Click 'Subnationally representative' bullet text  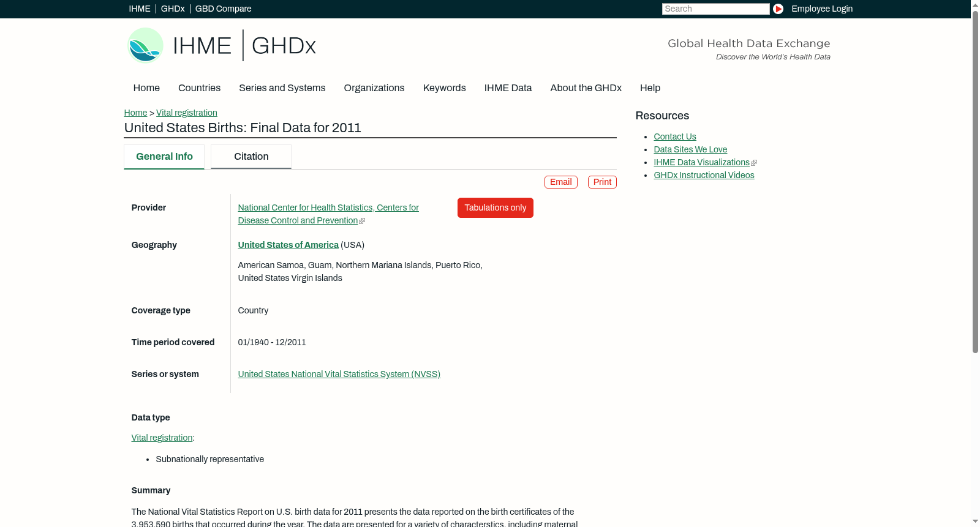210,459
